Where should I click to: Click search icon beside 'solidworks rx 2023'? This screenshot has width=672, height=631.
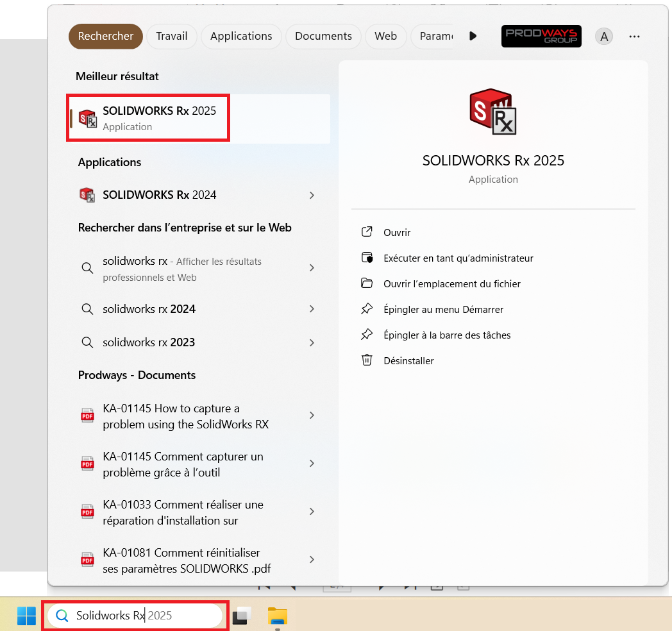[x=87, y=342]
